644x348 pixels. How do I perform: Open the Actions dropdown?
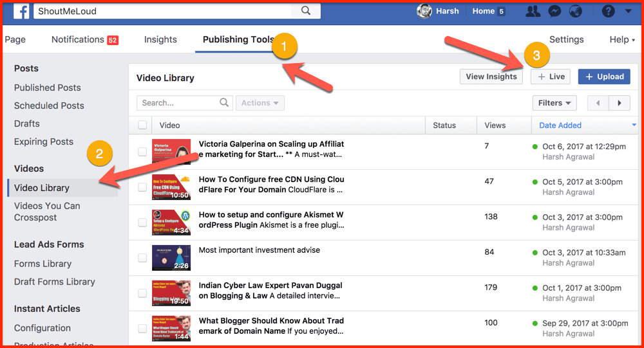(x=260, y=103)
